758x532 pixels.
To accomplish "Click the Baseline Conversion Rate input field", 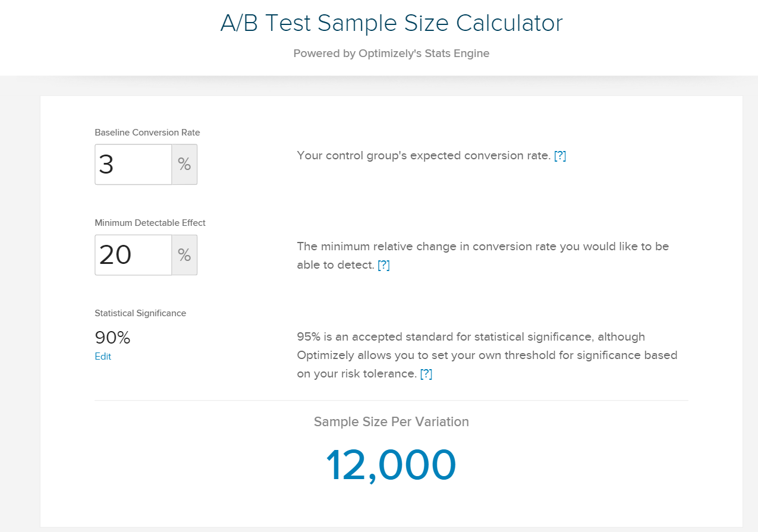I will click(133, 164).
